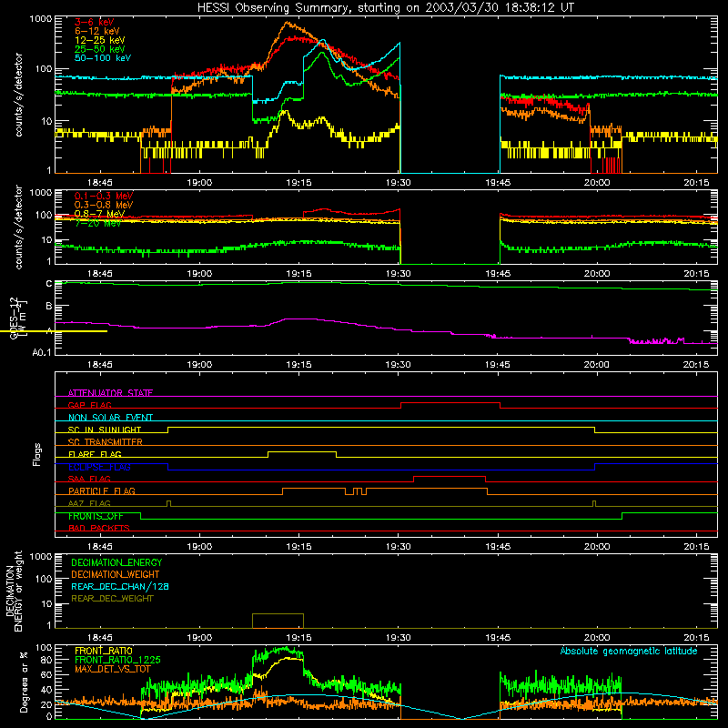
Task: Click the 'B' level on the GOES axis
Action: point(49,307)
